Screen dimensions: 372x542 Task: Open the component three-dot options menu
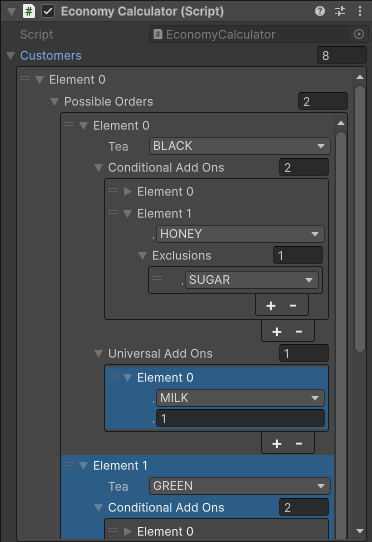(x=360, y=11)
